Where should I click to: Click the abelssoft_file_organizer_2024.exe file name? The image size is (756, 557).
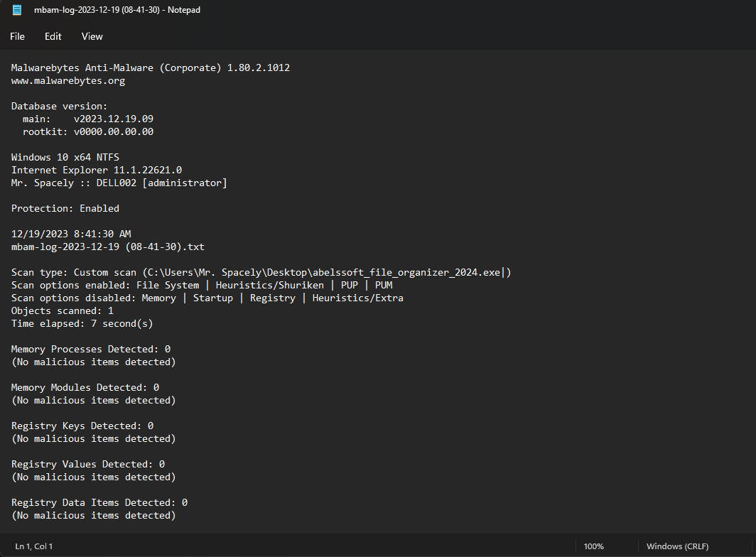pyautogui.click(x=406, y=273)
